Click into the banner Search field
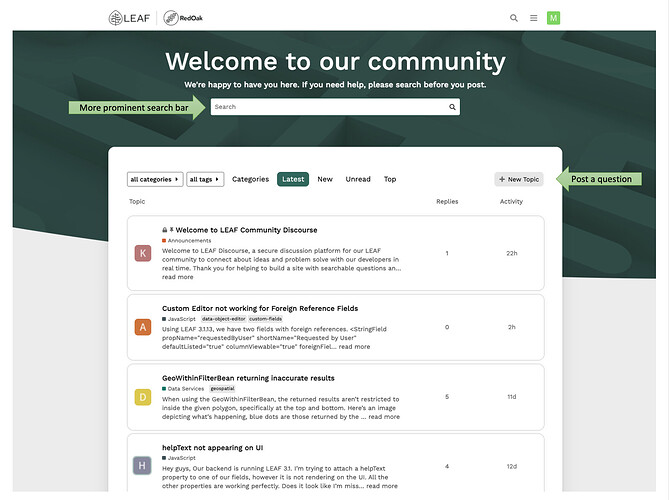Viewport: 669px width, 500px height. coord(335,107)
